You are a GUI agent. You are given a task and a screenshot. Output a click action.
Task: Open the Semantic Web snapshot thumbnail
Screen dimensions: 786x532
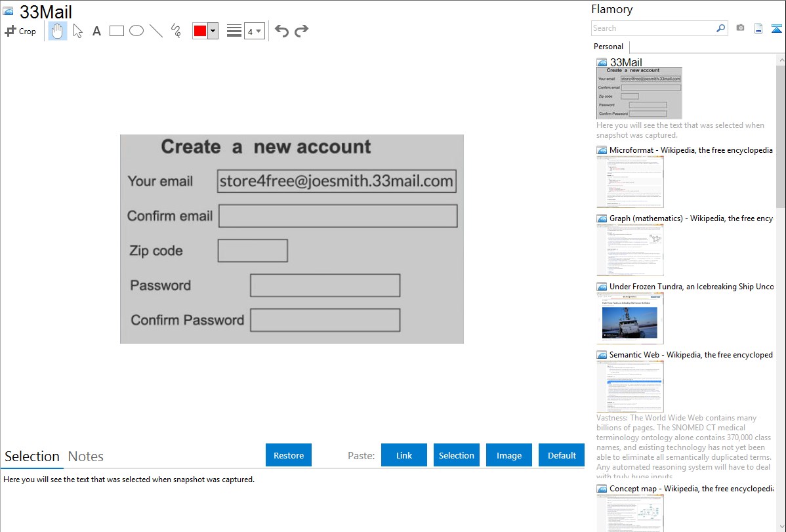(630, 386)
